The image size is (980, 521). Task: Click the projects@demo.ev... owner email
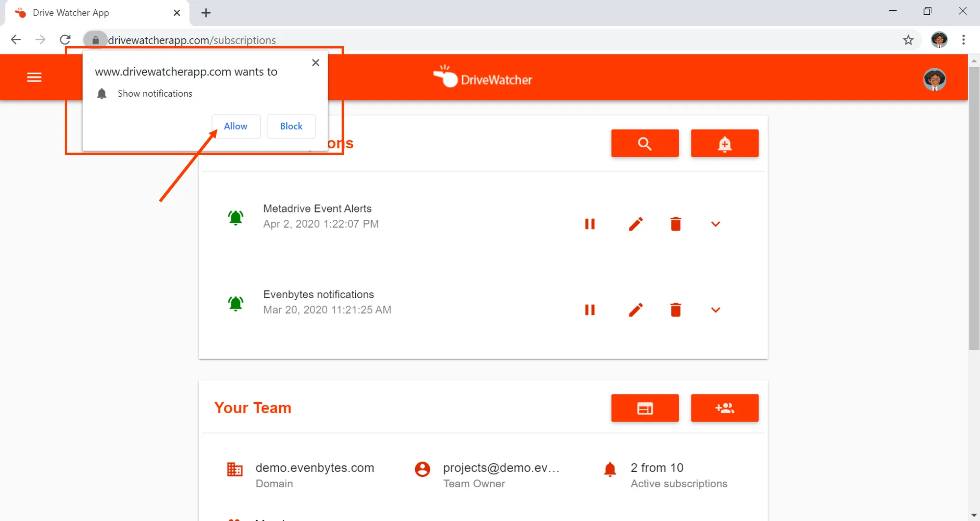coord(501,468)
